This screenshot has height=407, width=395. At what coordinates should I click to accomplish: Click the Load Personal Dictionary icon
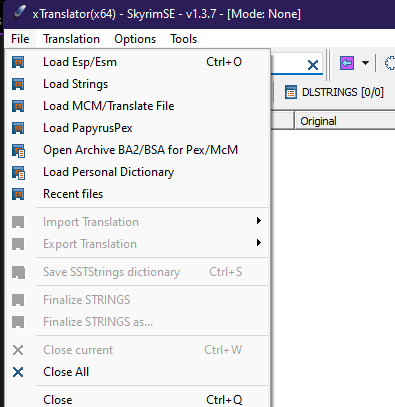[x=18, y=172]
